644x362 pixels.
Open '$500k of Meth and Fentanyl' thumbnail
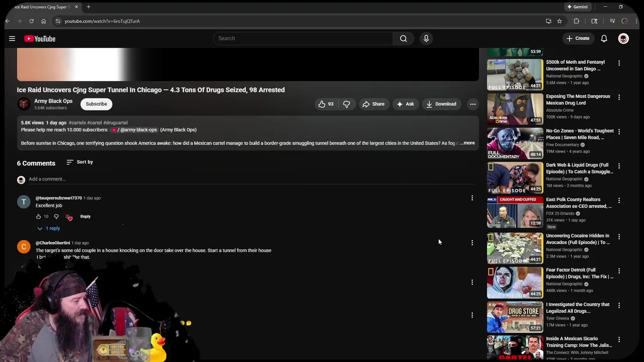click(515, 74)
